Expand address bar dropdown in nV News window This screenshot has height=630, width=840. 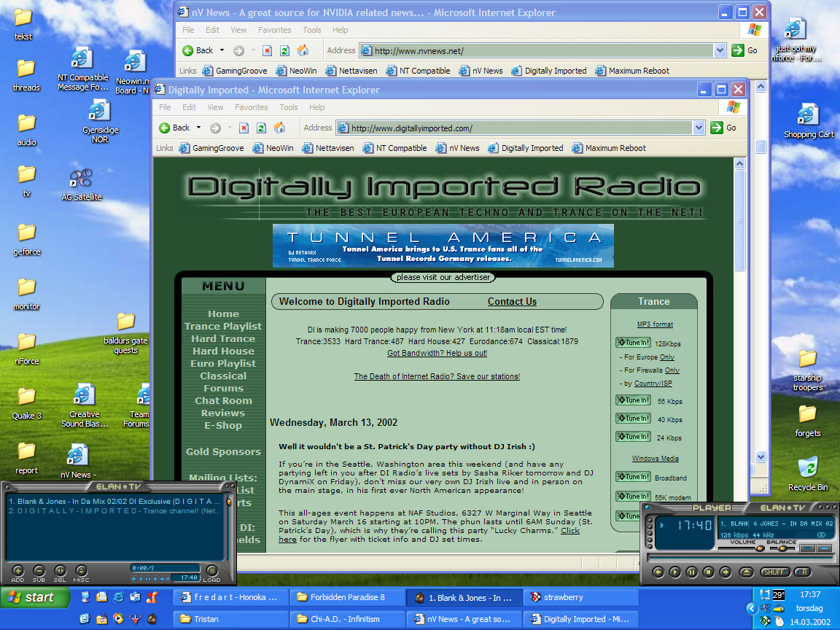tap(720, 50)
